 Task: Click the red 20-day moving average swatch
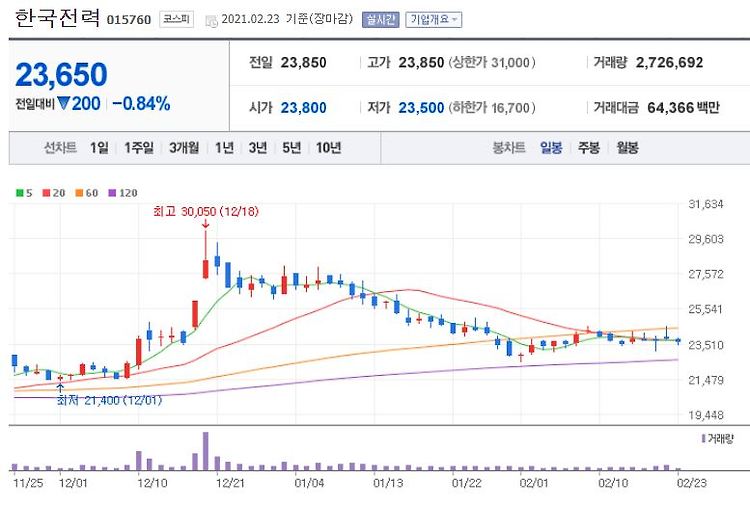pyautogui.click(x=46, y=193)
